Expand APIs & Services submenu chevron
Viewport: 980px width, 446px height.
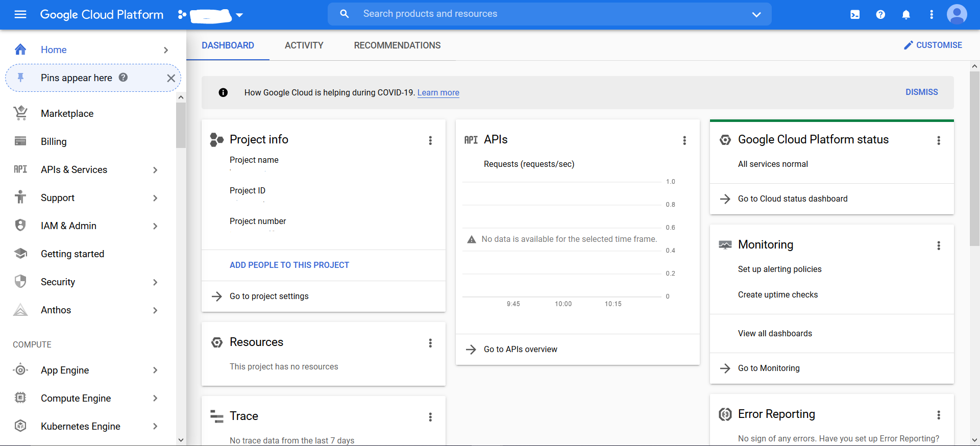tap(155, 170)
